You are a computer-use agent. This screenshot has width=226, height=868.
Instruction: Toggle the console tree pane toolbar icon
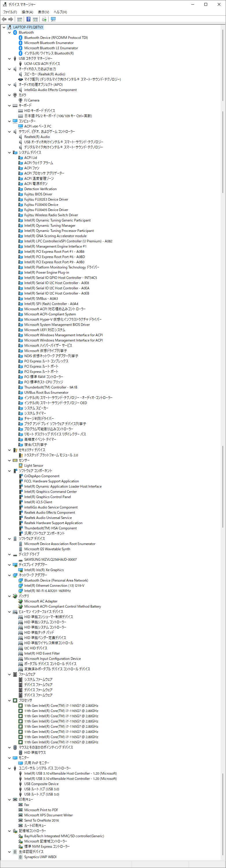click(x=20, y=19)
